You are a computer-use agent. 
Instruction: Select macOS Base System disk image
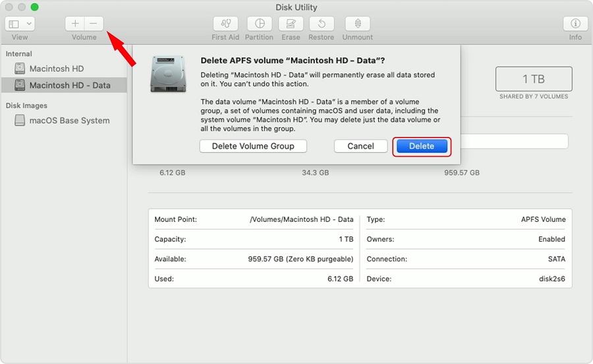(x=63, y=120)
